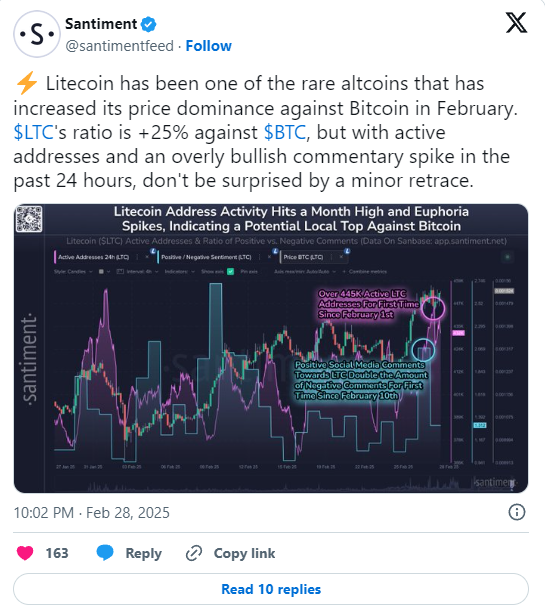Remove the Active Addresses 24h metric
This screenshot has height=612, width=545.
147,257
